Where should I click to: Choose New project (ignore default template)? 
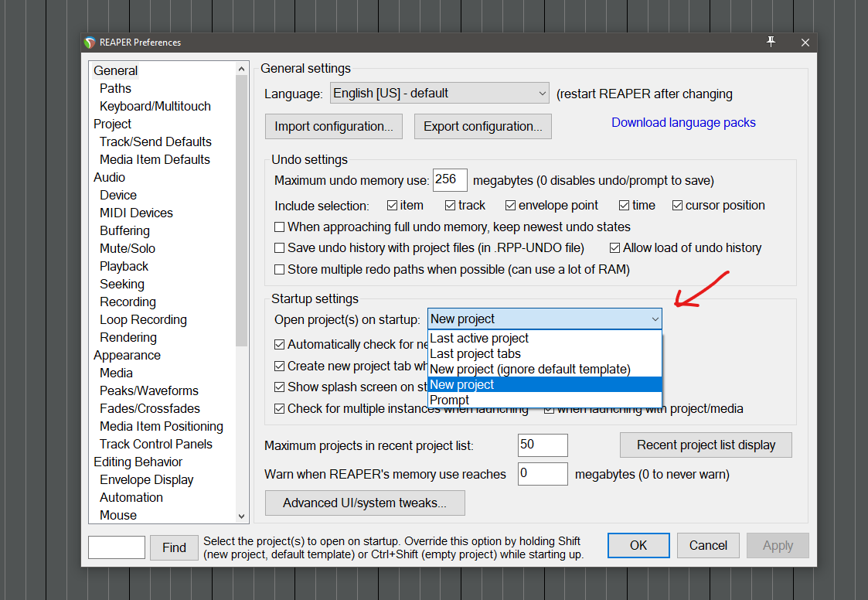[545, 369]
